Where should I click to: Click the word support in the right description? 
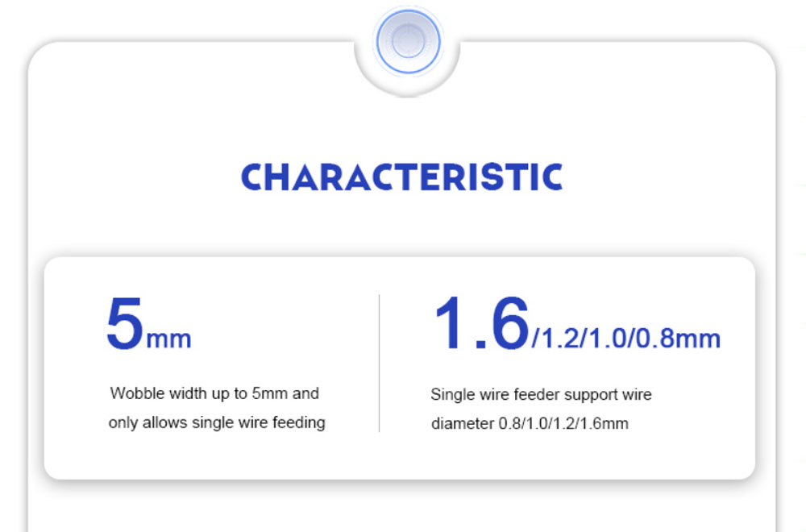pos(591,395)
